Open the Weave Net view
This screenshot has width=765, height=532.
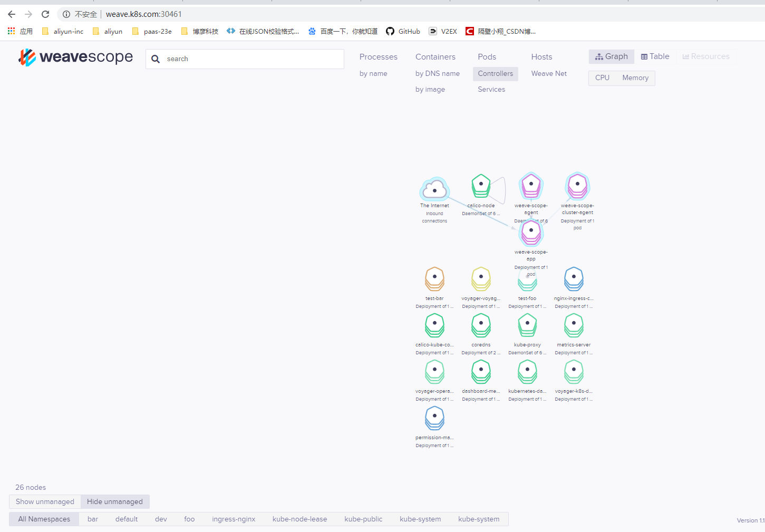tap(549, 74)
